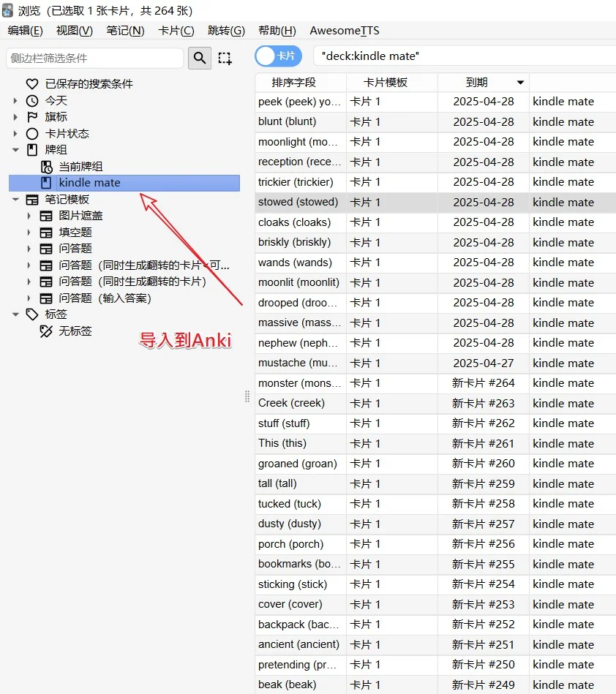The image size is (616, 694).
Task: Open the 视图(V) menu
Action: [75, 31]
